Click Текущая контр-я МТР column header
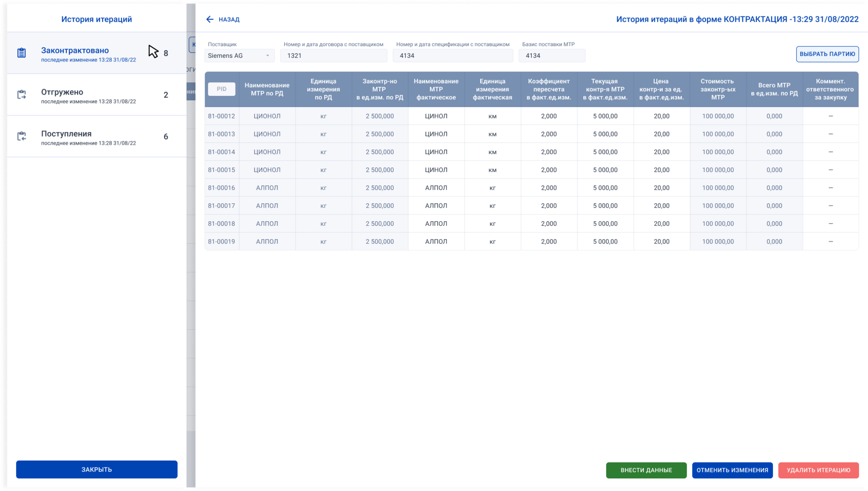Screen dimensions: 868x491 [605, 89]
